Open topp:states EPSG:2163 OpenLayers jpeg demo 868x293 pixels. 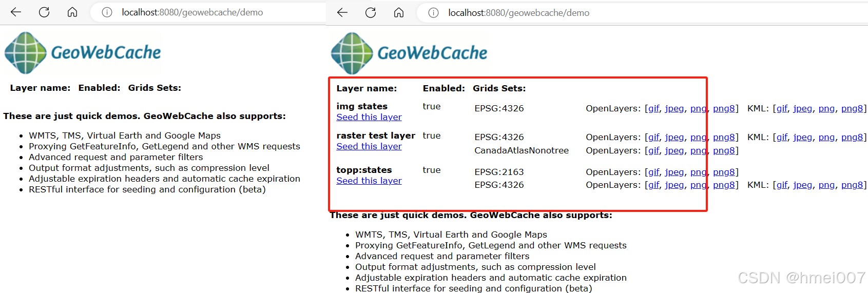pyautogui.click(x=674, y=172)
